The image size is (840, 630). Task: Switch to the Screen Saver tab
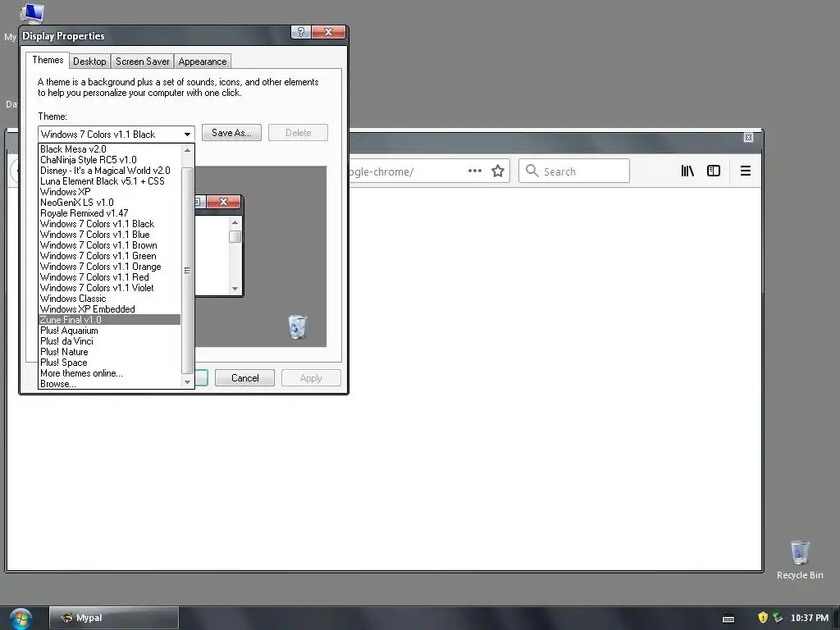[143, 61]
